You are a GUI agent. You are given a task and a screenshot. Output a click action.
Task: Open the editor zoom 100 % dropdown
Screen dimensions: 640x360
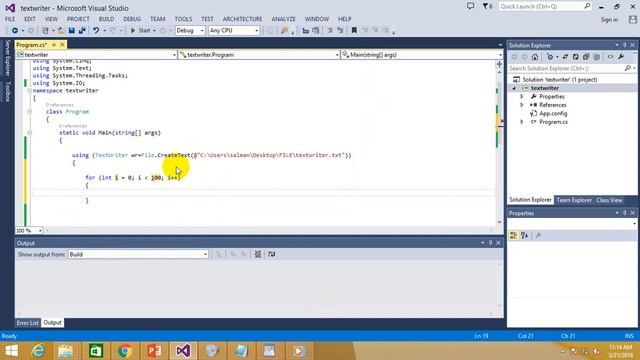29,231
